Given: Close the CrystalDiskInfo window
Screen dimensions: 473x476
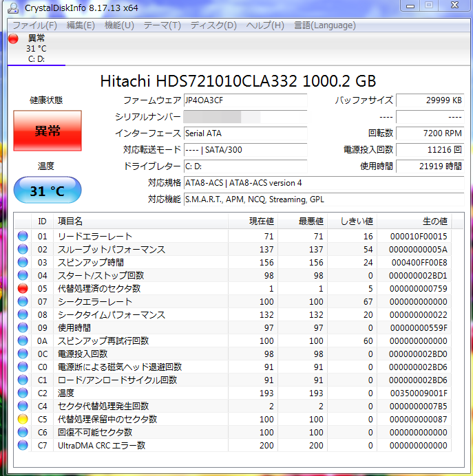Looking at the screenshot, I should (454, 6).
